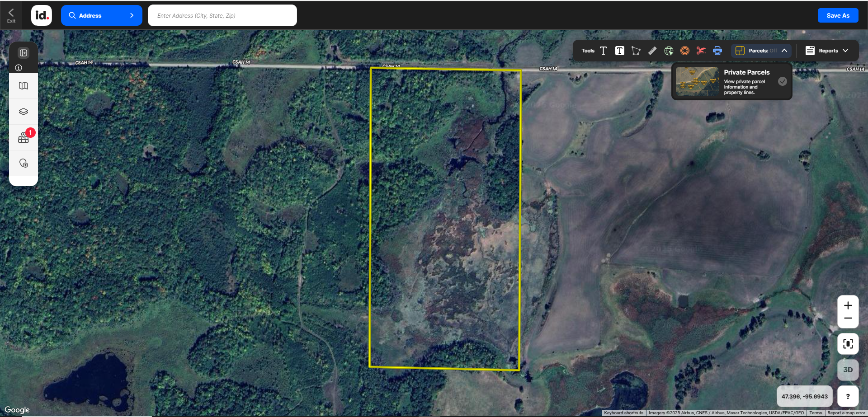
Task: Click the id. logo icon
Action: tap(42, 15)
